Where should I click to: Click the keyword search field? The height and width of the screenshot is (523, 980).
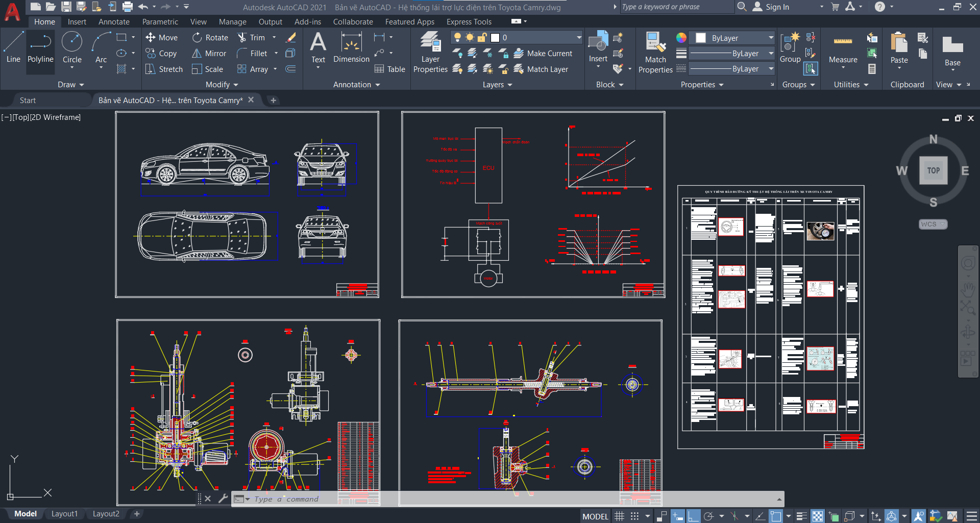pos(677,7)
